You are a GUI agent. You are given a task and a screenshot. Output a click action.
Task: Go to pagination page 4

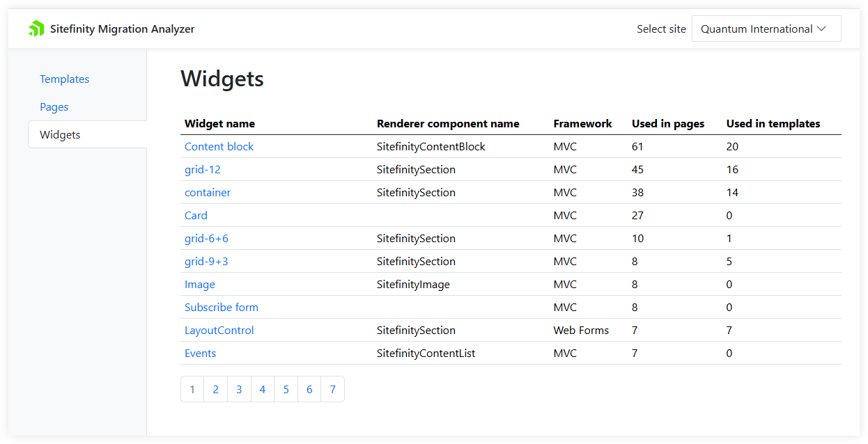point(263,389)
